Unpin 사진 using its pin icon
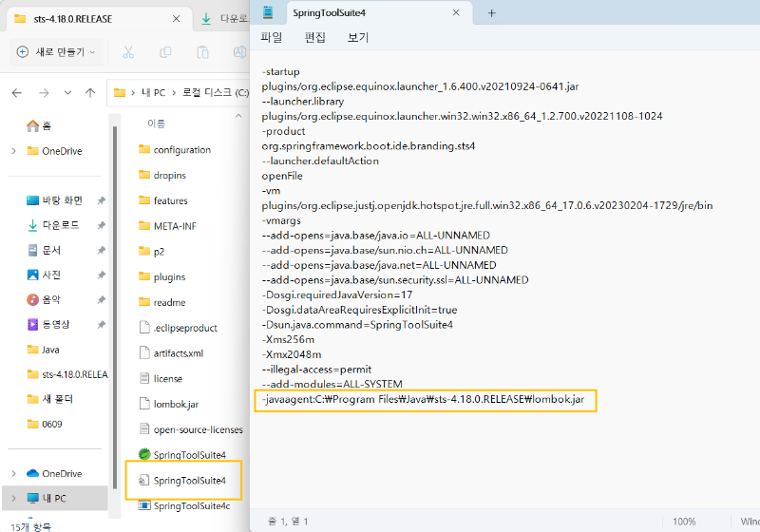760x532 pixels. click(x=101, y=275)
